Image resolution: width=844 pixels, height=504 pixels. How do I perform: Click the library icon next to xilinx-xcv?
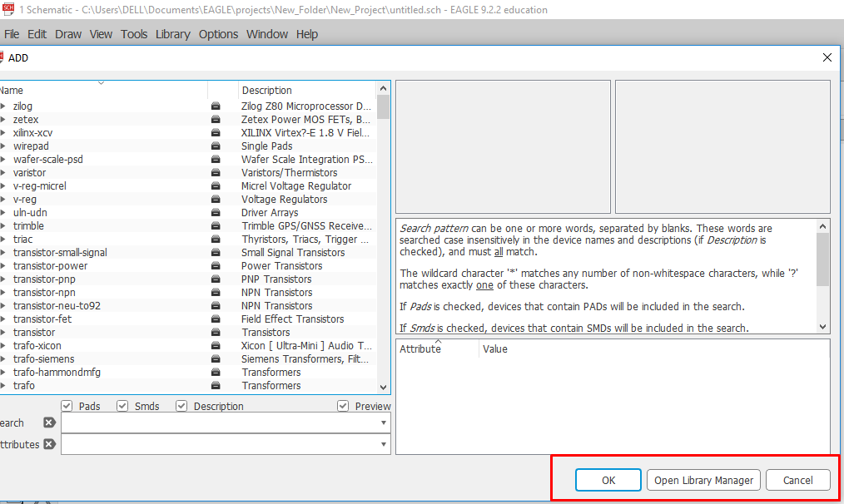click(216, 133)
